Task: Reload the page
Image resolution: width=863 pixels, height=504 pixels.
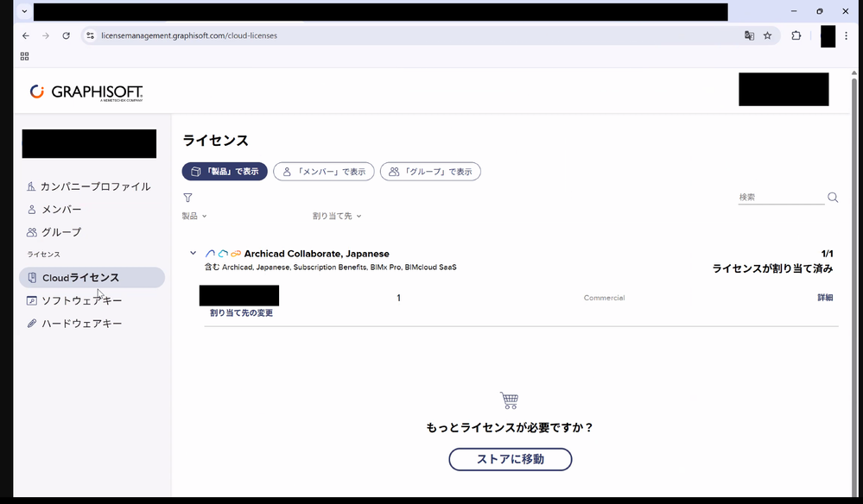Action: tap(66, 35)
